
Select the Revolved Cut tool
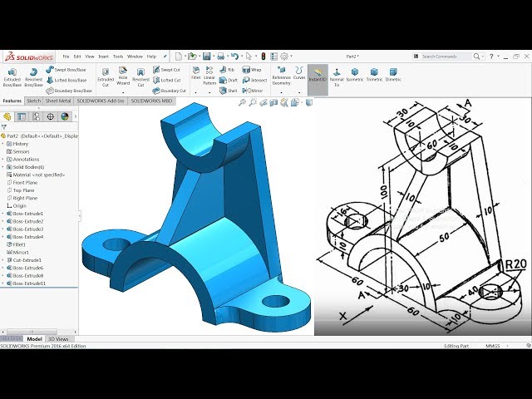[x=140, y=77]
